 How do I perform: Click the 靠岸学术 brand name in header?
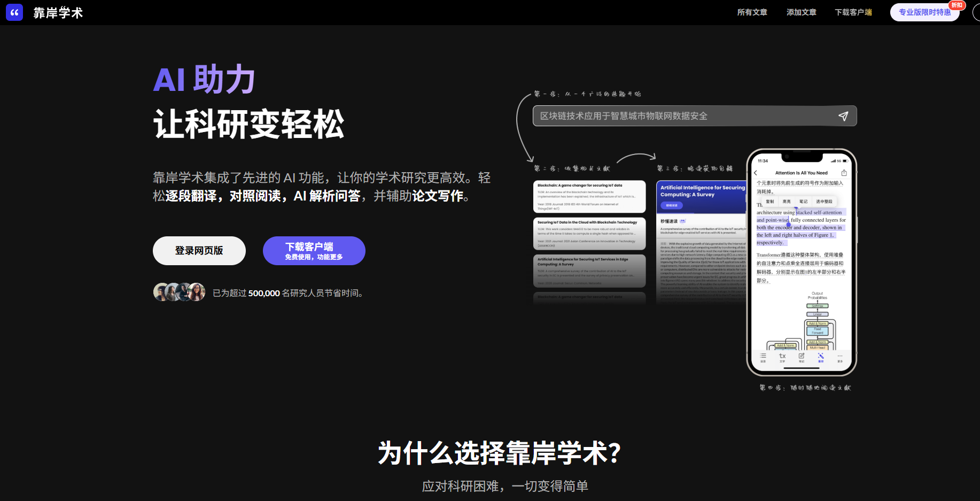(x=58, y=13)
